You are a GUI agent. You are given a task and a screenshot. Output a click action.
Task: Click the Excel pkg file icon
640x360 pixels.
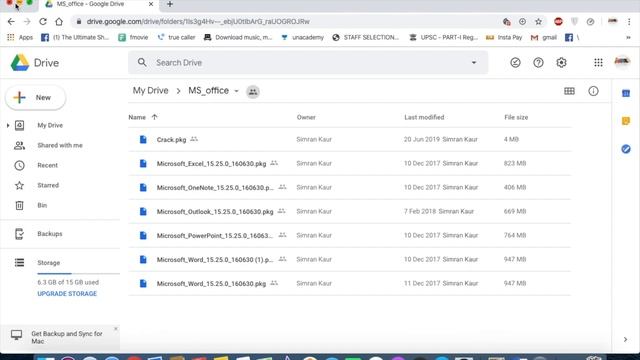click(x=143, y=163)
